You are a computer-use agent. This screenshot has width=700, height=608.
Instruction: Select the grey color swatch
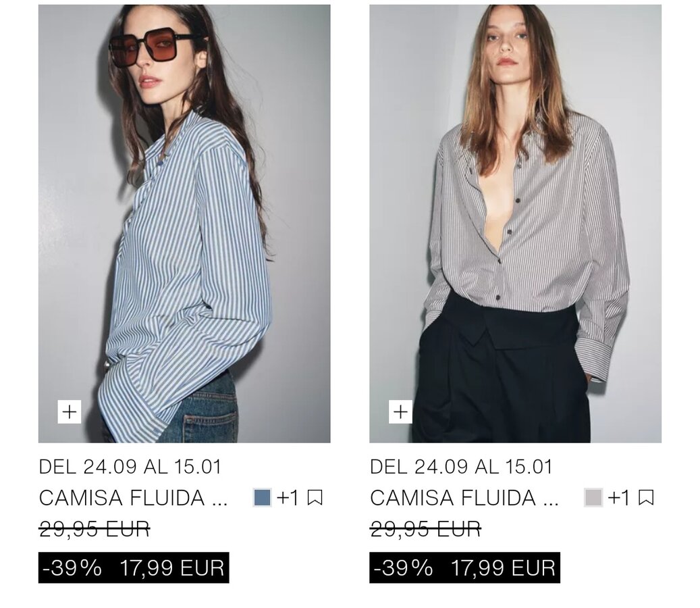pyautogui.click(x=593, y=497)
